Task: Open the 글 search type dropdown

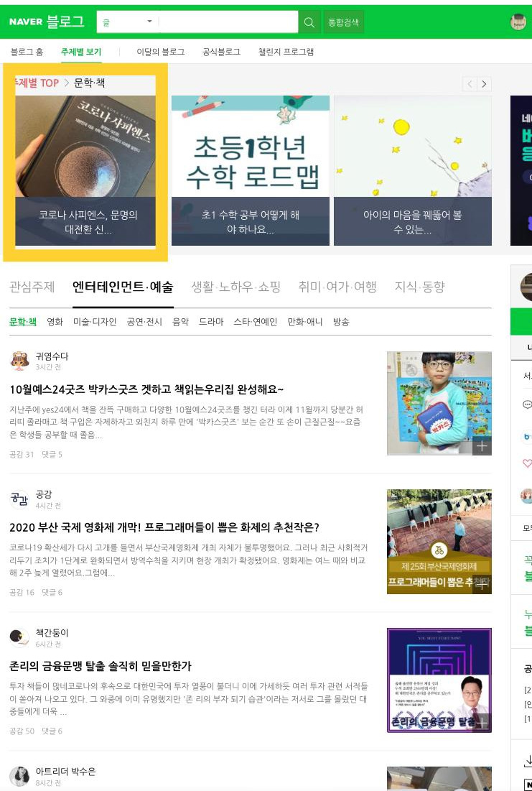Action: tap(128, 22)
